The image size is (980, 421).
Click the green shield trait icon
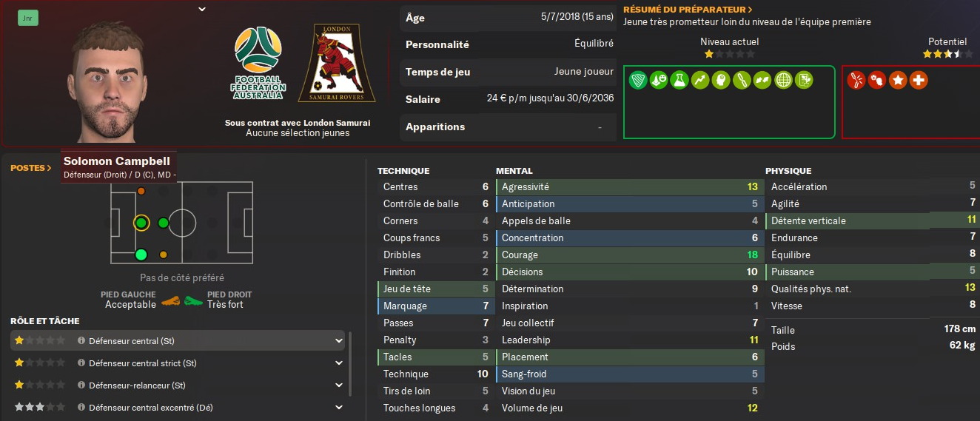tap(637, 80)
